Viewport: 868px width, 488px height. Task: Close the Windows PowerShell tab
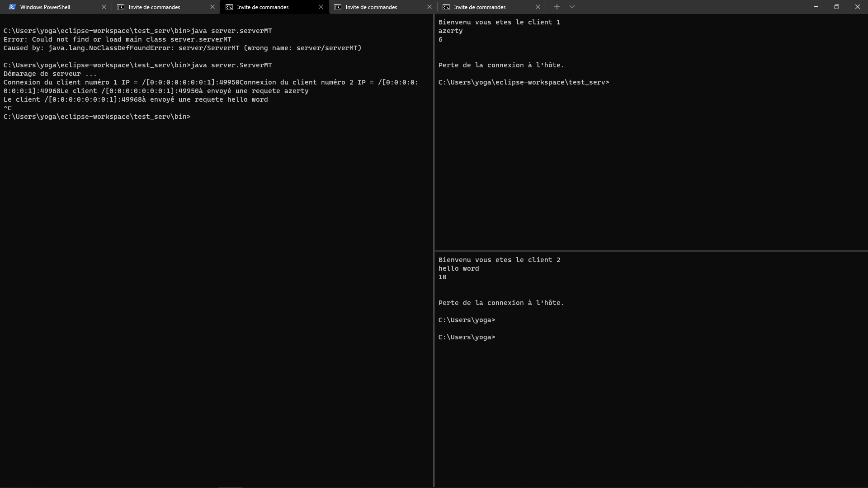(104, 7)
